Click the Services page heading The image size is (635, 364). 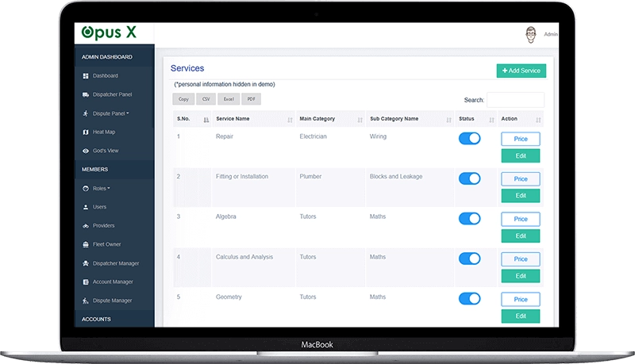coord(187,68)
